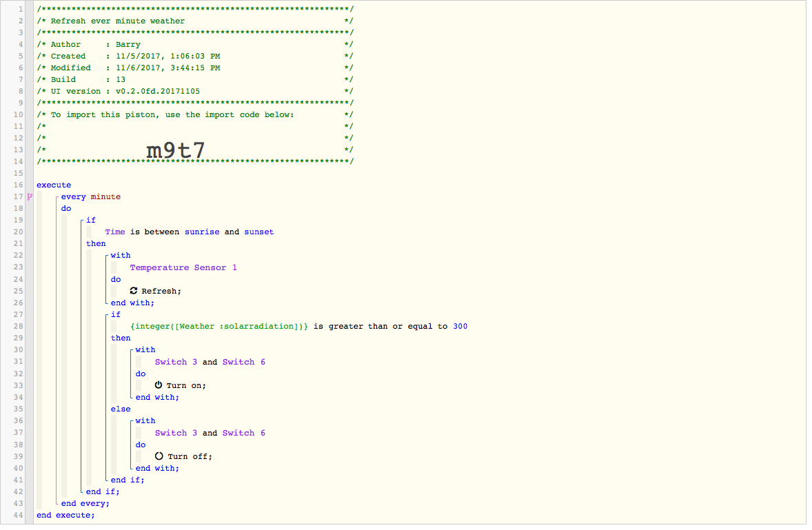Screen dimensions: 812x530
Task: Click the 'is greater than or equal to' operator
Action: 380,326
